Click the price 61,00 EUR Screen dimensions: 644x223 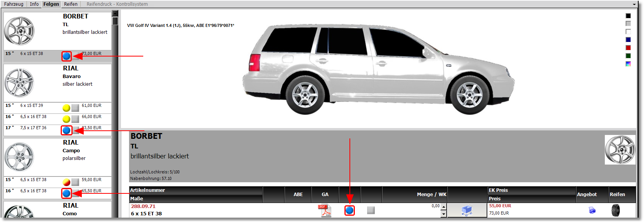click(x=91, y=105)
